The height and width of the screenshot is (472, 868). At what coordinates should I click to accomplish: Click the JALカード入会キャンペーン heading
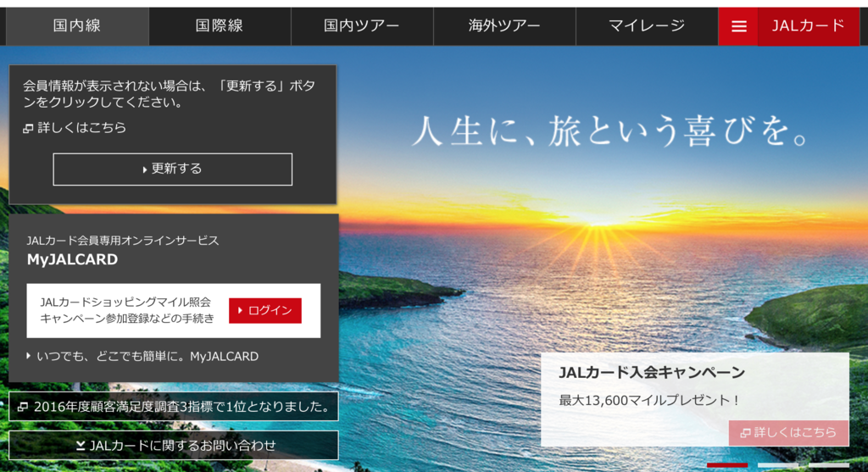click(652, 373)
